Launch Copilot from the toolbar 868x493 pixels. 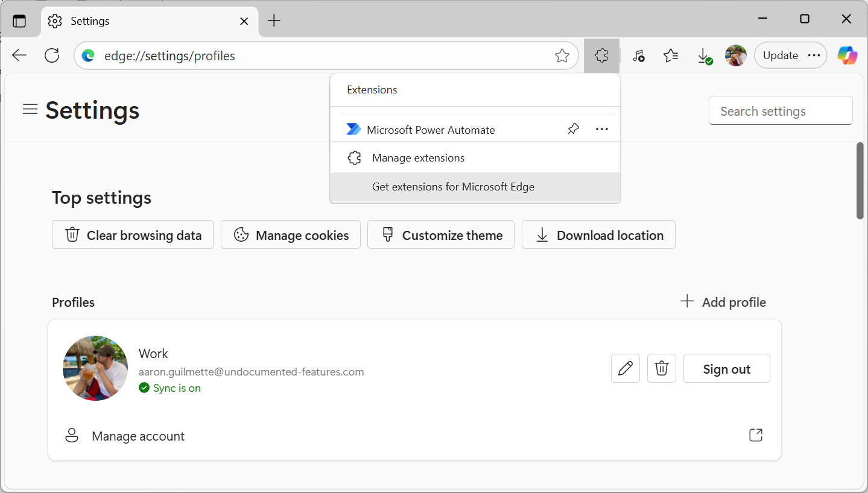click(x=847, y=55)
